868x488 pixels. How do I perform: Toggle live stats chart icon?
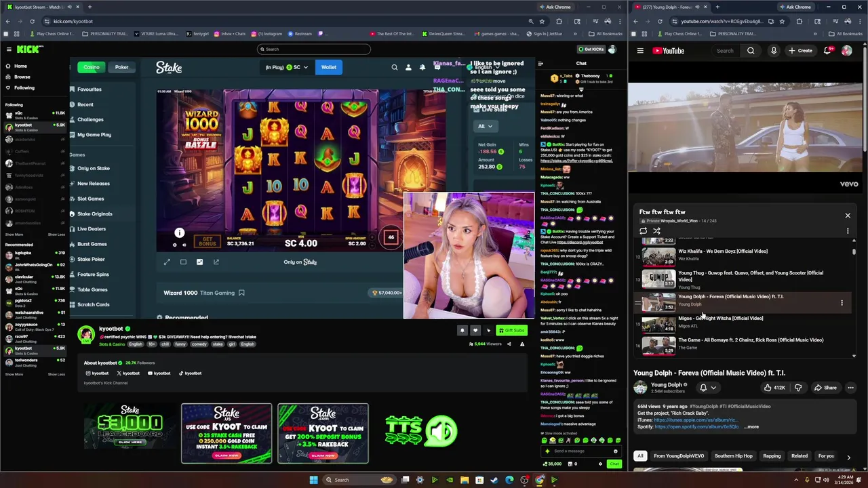point(199,262)
